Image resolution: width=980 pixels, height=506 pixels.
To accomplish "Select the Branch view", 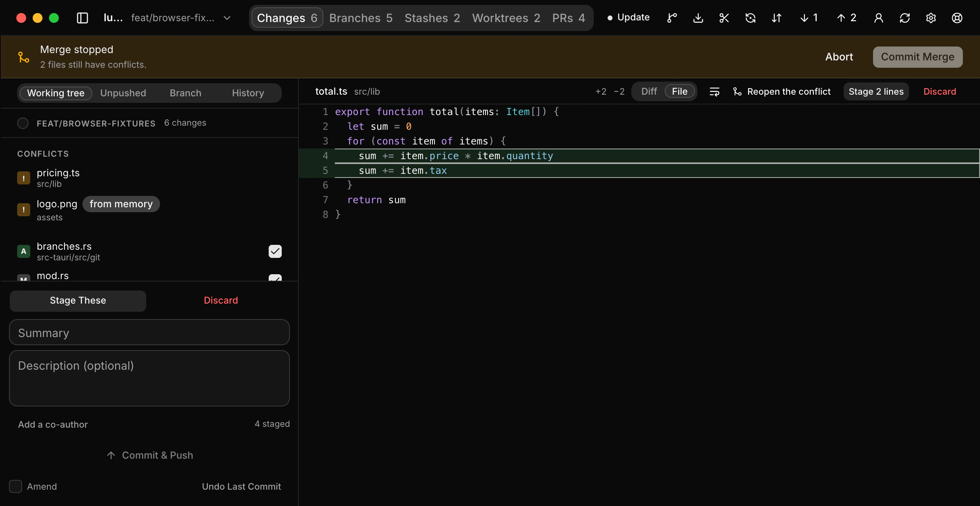I will coord(186,93).
